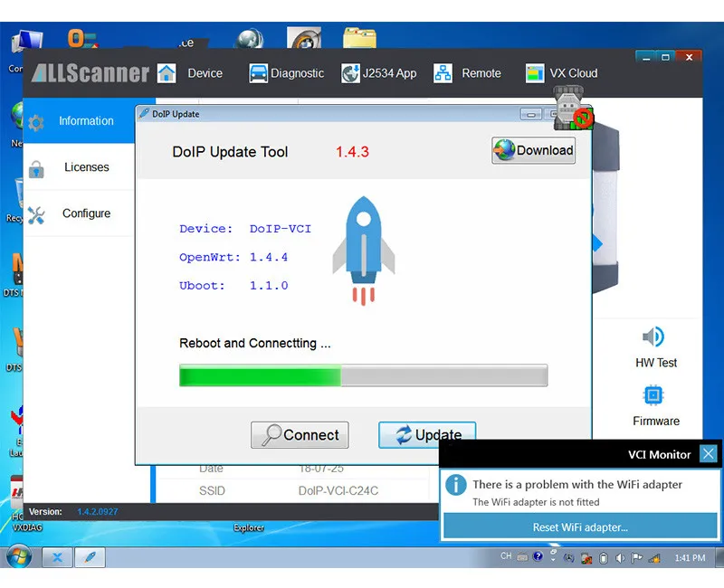Click the red 1.4.3 version text
724x588 pixels.
tap(352, 152)
